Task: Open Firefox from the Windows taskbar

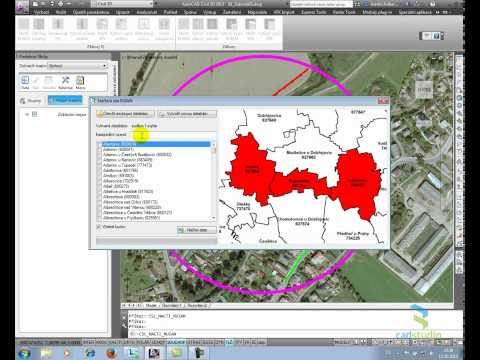Action: pyautogui.click(x=111, y=353)
